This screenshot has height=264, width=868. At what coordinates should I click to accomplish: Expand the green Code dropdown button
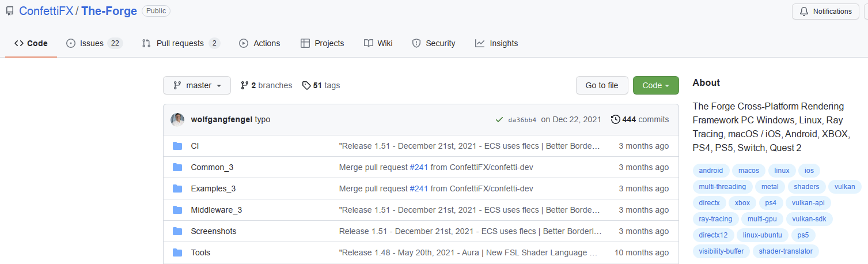(655, 85)
